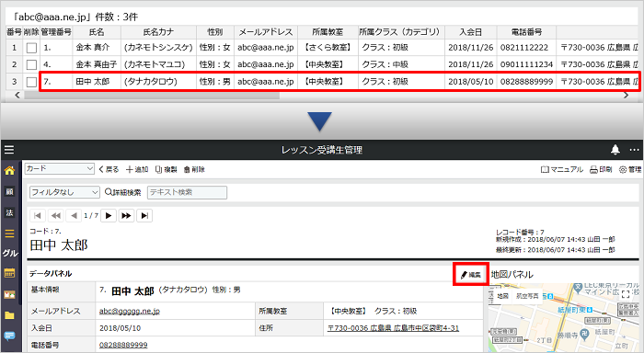Select the 金本 真由子 name cell

[x=97, y=64]
